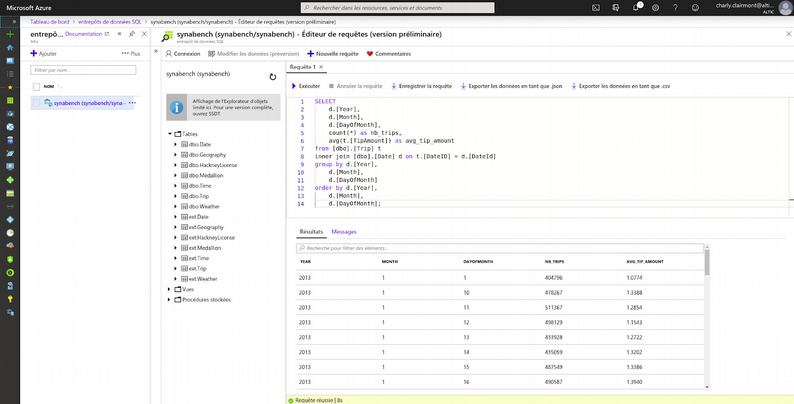This screenshot has height=404, width=794.
Task: Open Cloud Shell from the top bar
Action: pos(596,8)
